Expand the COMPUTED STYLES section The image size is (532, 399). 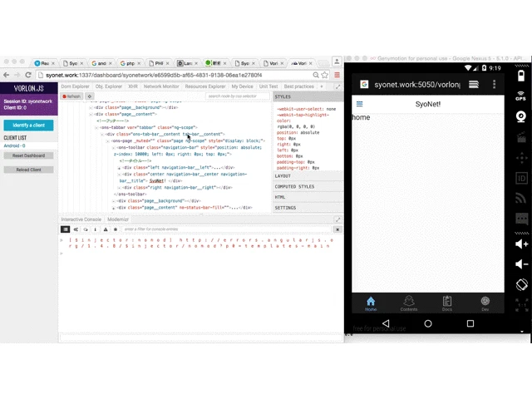pyautogui.click(x=308, y=186)
